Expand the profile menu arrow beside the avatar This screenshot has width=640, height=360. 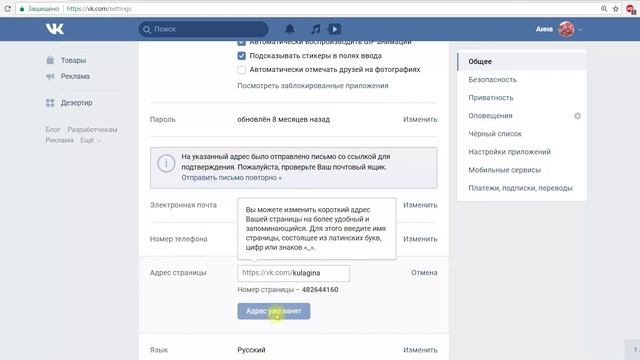[x=580, y=29]
